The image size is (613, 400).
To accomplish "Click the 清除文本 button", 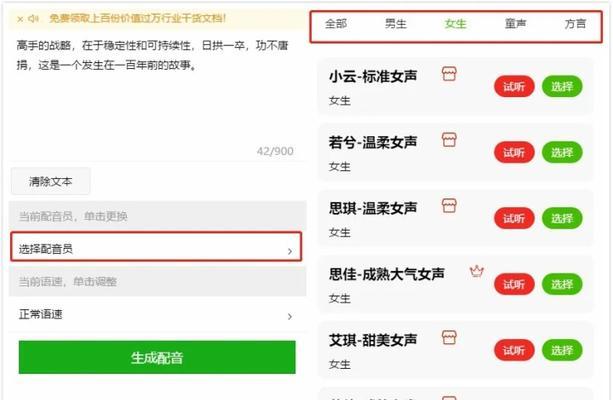I will click(x=50, y=181).
